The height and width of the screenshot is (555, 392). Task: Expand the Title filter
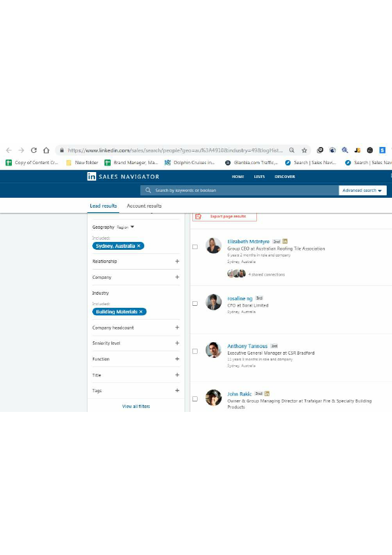tap(177, 375)
